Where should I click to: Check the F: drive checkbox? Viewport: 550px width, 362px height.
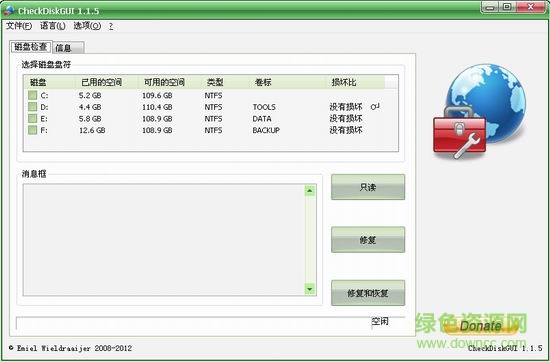[33, 130]
